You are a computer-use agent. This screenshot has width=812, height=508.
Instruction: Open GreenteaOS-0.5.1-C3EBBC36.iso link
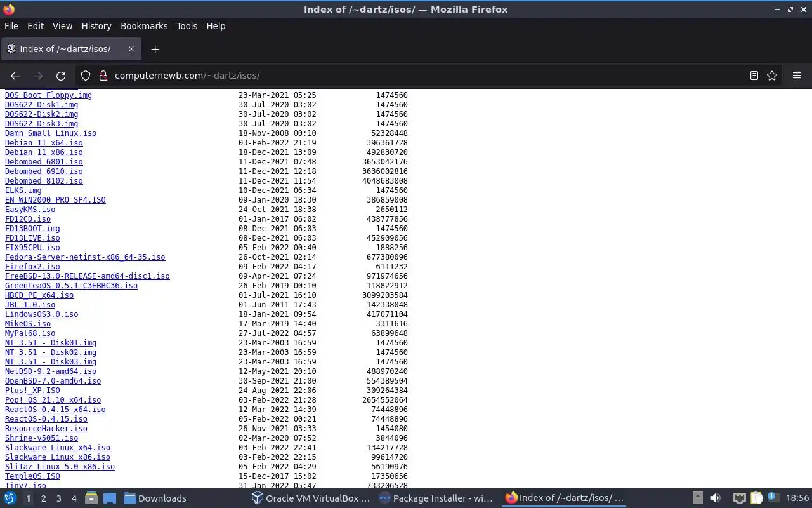click(x=71, y=286)
